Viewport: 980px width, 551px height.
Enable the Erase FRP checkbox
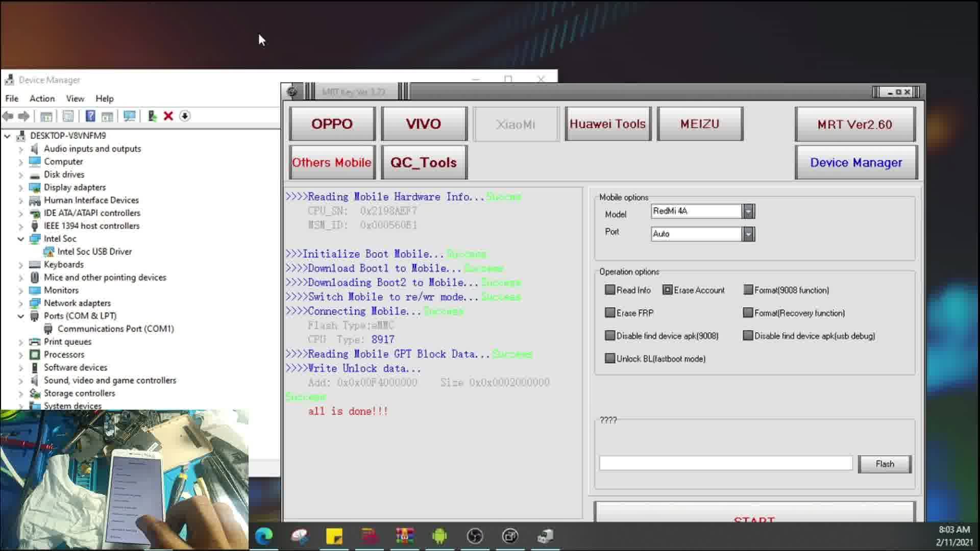coord(610,313)
